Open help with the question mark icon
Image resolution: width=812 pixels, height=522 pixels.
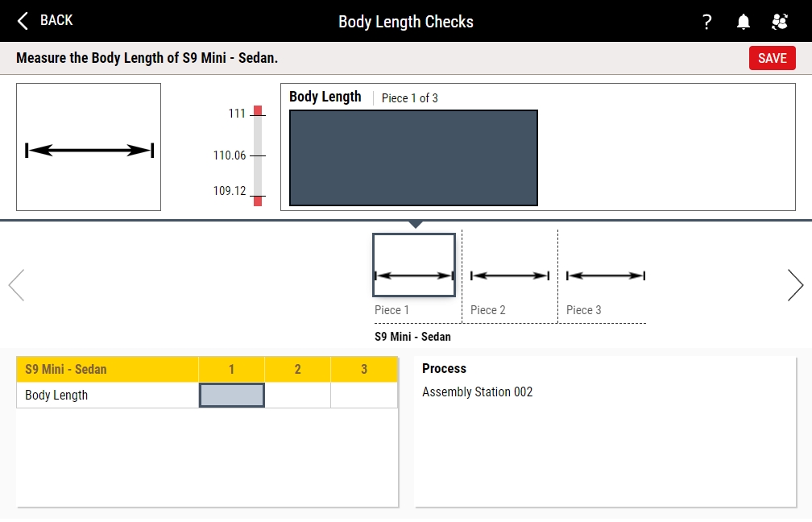pos(707,22)
